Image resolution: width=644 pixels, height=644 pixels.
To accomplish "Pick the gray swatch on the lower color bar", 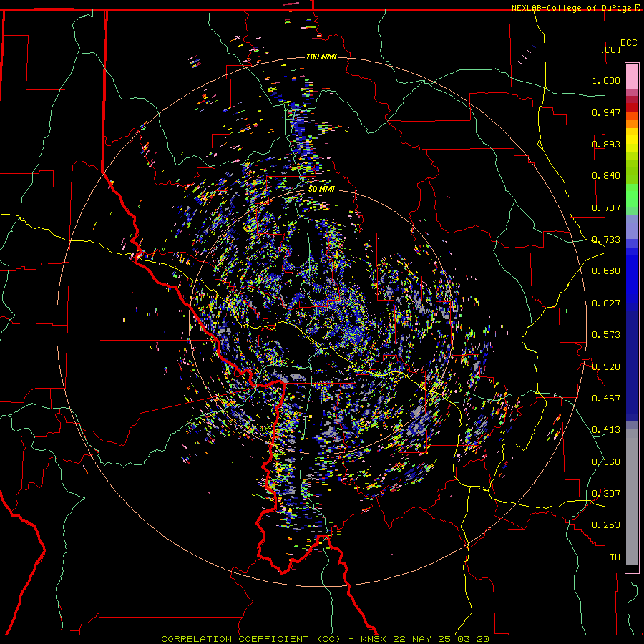I will (x=632, y=497).
